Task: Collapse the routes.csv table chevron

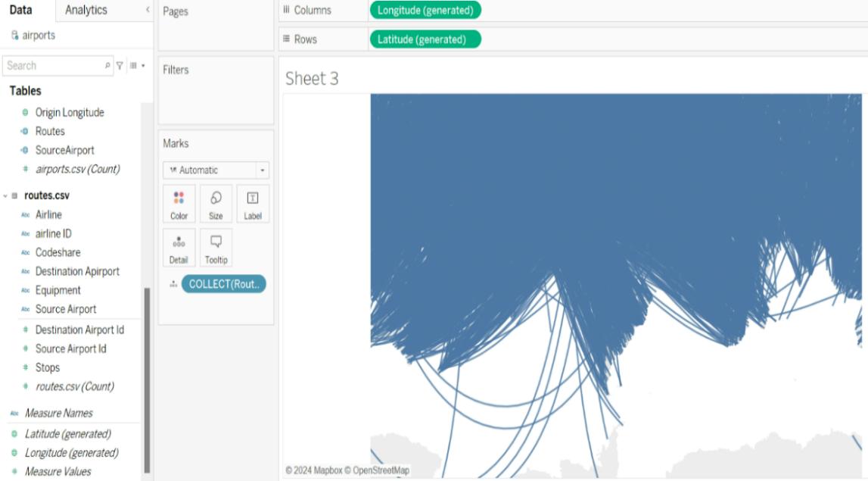Action: point(5,195)
